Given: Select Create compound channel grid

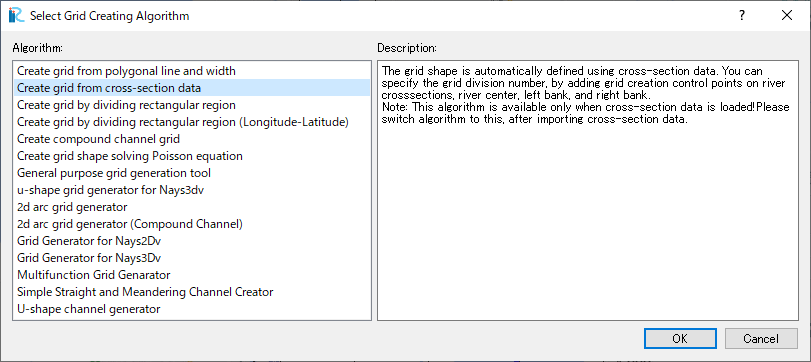Looking at the screenshot, I should point(192,139).
